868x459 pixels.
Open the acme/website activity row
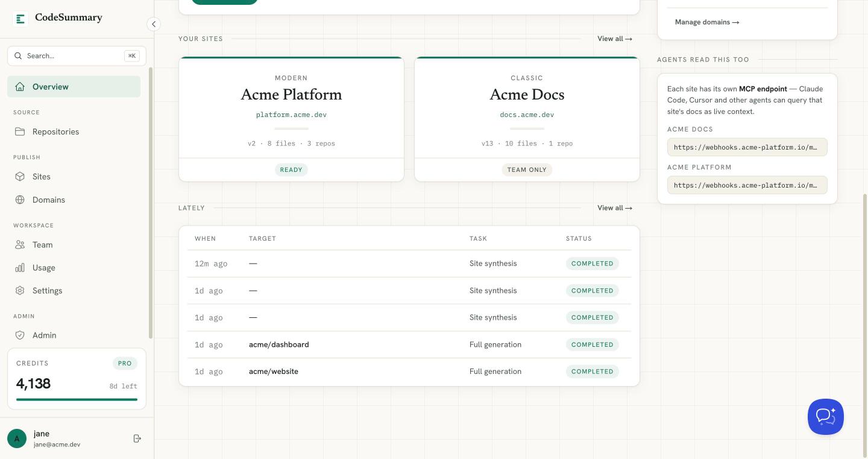point(409,372)
